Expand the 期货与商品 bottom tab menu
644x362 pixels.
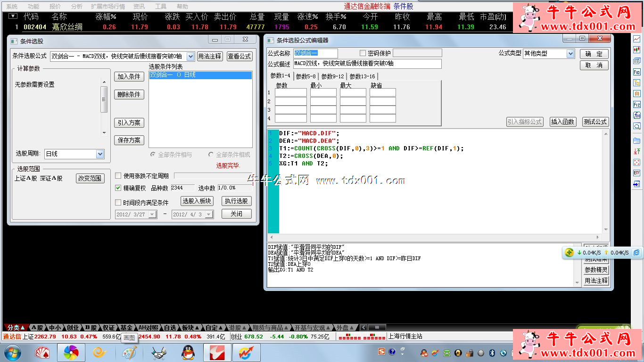click(x=271, y=328)
